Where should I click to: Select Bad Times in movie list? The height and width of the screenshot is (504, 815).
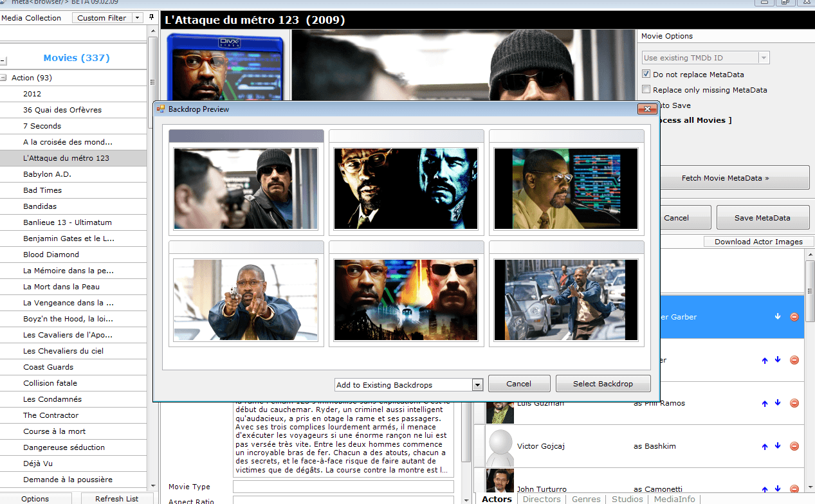click(x=73, y=190)
